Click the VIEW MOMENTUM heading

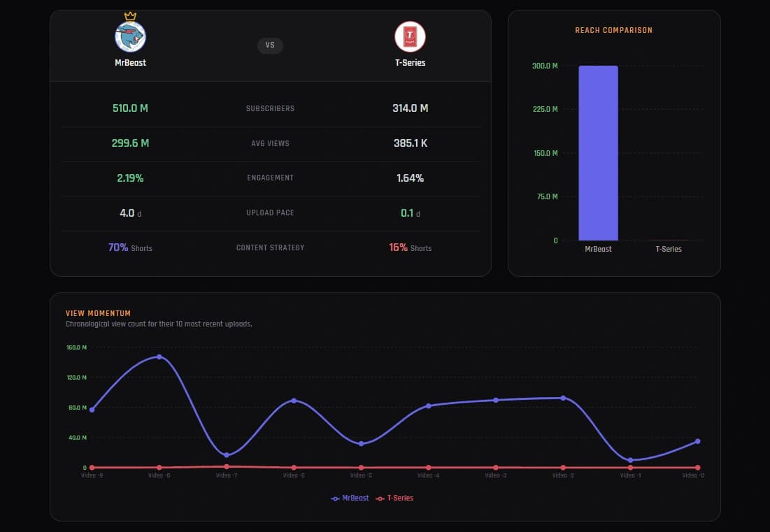98,313
